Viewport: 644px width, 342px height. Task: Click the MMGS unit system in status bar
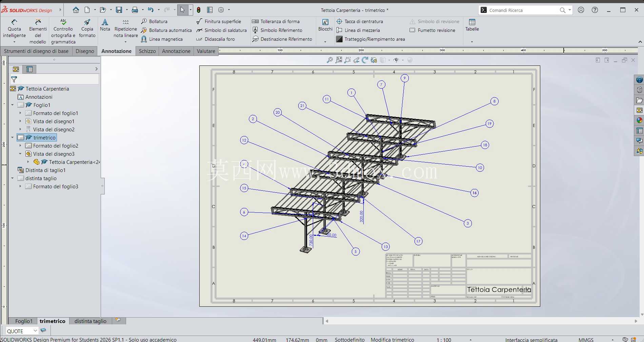click(x=586, y=339)
